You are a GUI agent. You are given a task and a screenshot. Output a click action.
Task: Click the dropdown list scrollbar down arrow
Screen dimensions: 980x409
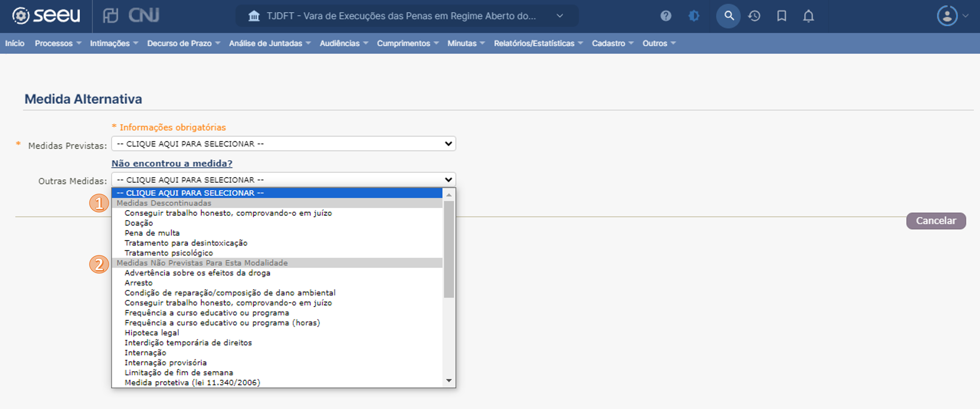point(449,380)
